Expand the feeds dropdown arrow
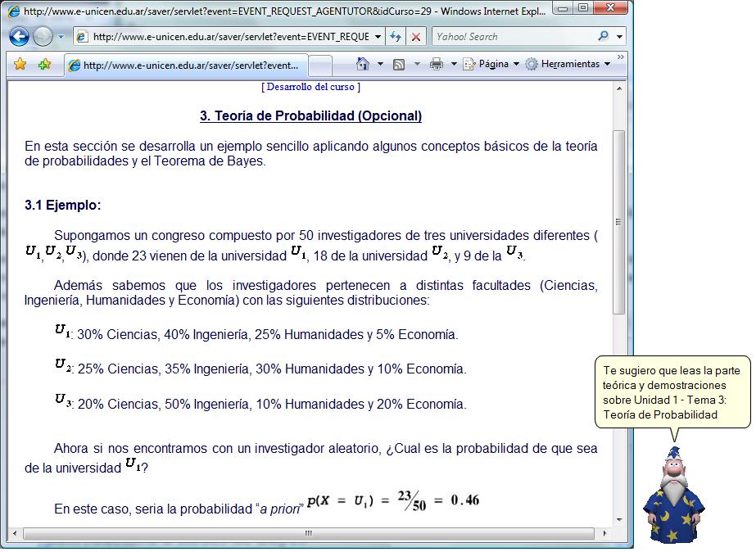756x552 pixels. coord(417,64)
